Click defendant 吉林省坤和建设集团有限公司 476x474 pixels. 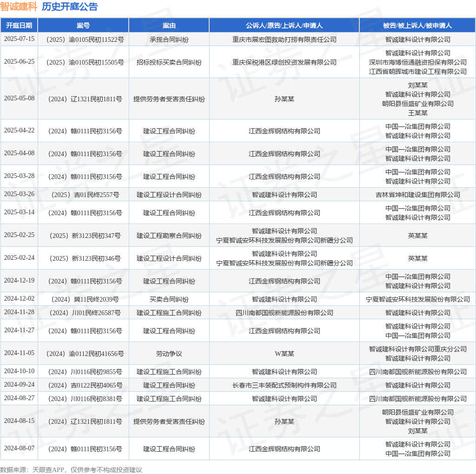coord(418,195)
